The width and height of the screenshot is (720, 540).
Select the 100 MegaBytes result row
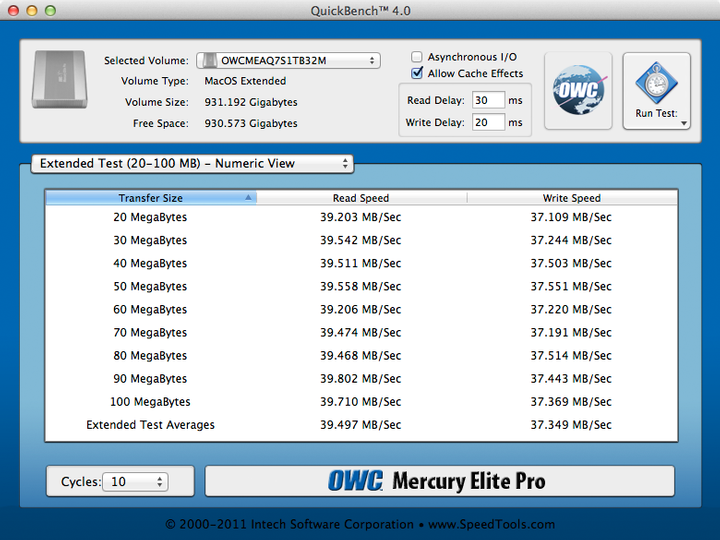pyautogui.click(x=360, y=402)
